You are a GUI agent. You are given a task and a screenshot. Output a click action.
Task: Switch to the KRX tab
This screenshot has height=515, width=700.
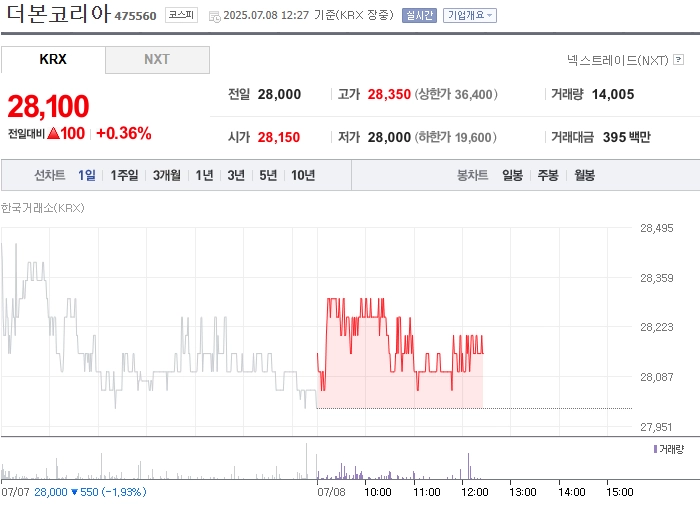[x=53, y=59]
